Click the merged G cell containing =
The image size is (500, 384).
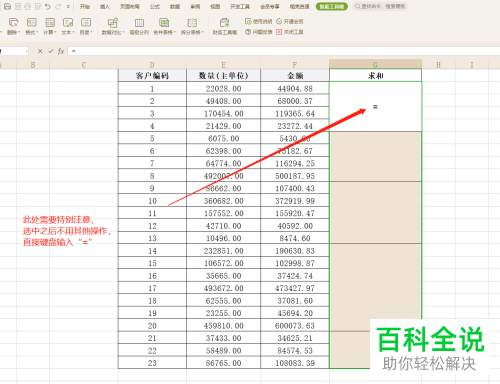[375, 107]
